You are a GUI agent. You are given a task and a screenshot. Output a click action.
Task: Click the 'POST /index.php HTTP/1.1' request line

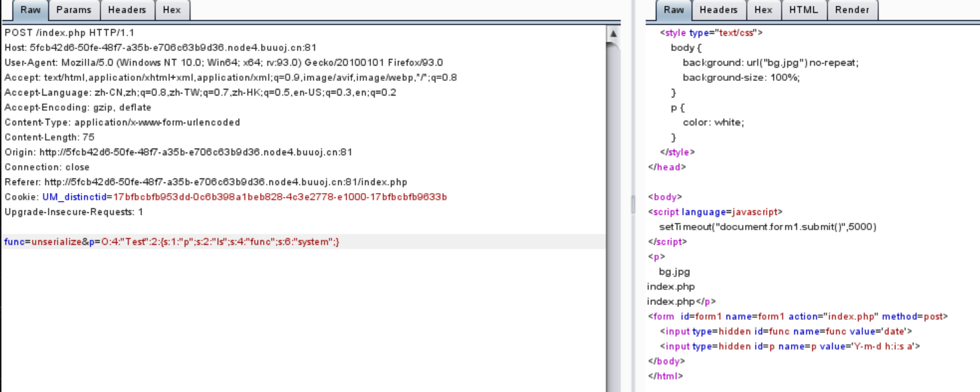coord(69,33)
